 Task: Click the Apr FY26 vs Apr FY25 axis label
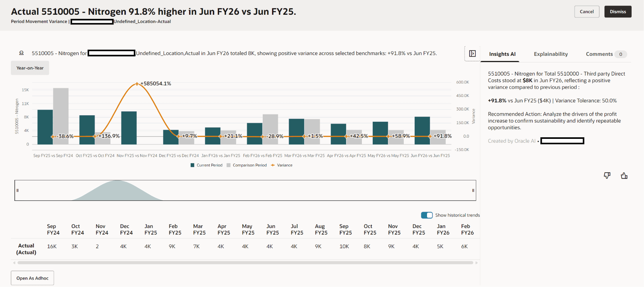point(346,156)
